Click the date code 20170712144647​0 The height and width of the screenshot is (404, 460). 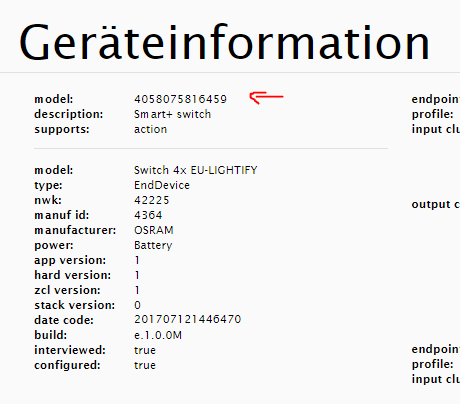pyautogui.click(x=187, y=319)
